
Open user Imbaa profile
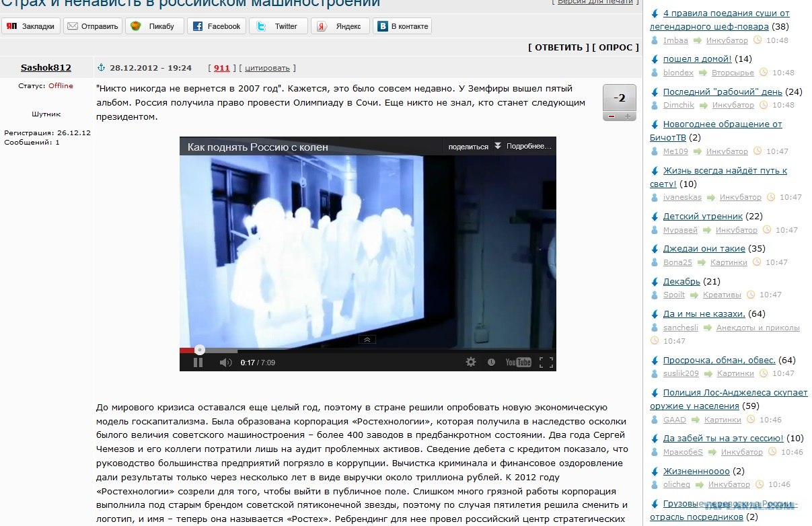click(675, 40)
